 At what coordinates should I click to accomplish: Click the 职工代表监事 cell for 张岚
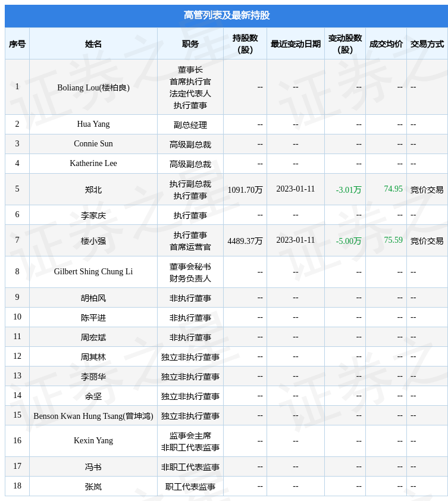[190, 487]
